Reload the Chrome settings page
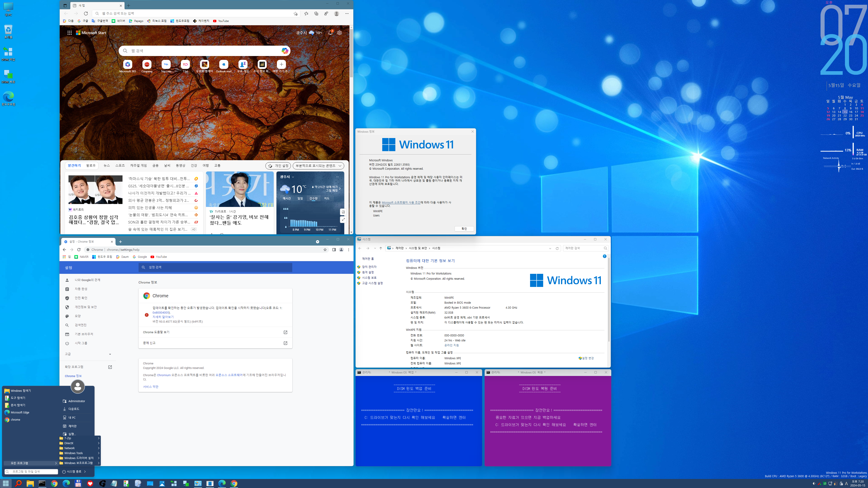 point(79,250)
